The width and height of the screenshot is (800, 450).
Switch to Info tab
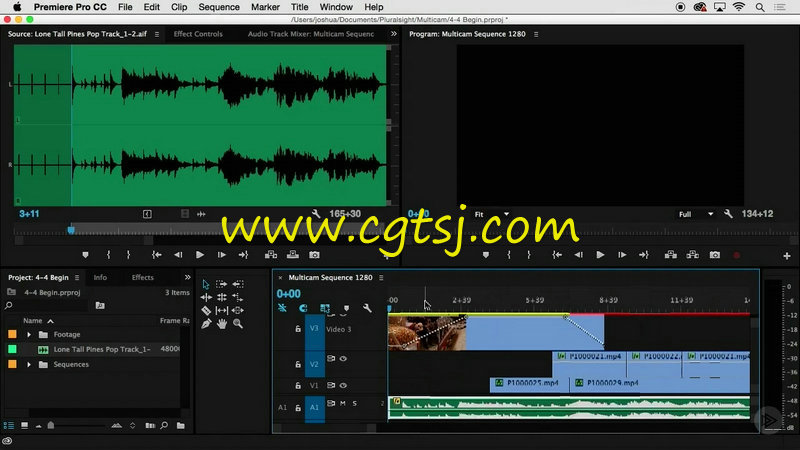[x=100, y=278]
